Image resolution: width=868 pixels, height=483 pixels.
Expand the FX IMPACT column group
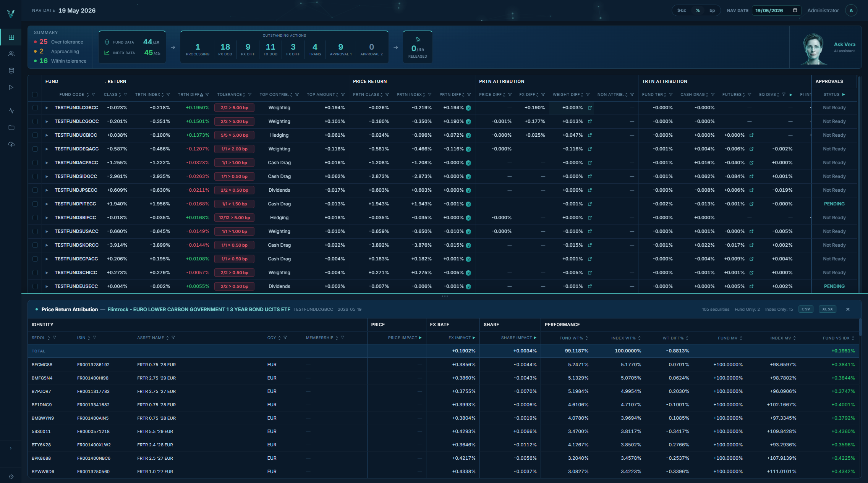tap(474, 338)
